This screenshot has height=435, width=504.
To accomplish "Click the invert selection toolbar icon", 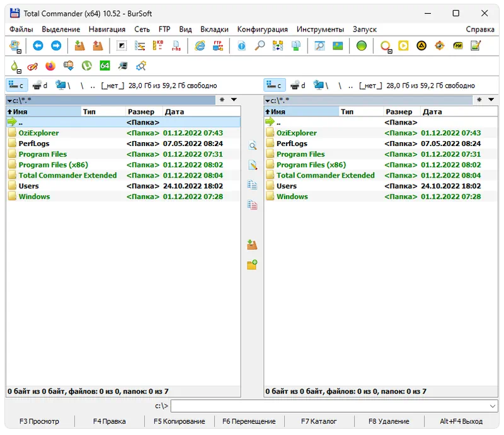I will tap(121, 45).
